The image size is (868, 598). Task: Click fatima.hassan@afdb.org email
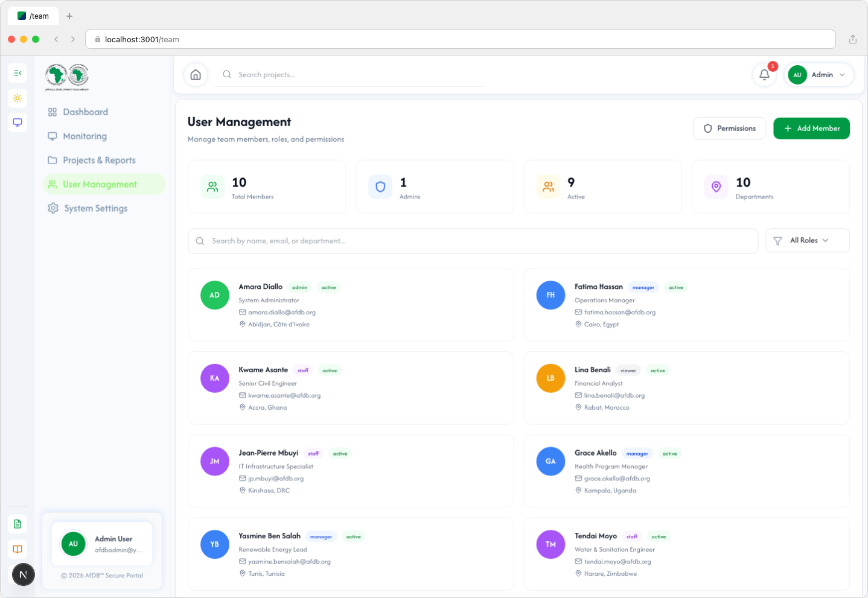pos(620,313)
